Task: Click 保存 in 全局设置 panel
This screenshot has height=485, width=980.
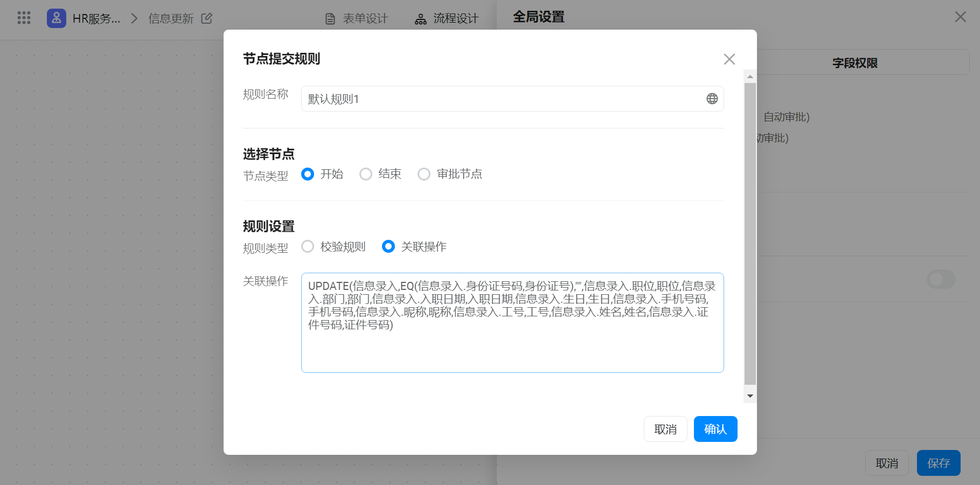Action: (x=939, y=463)
